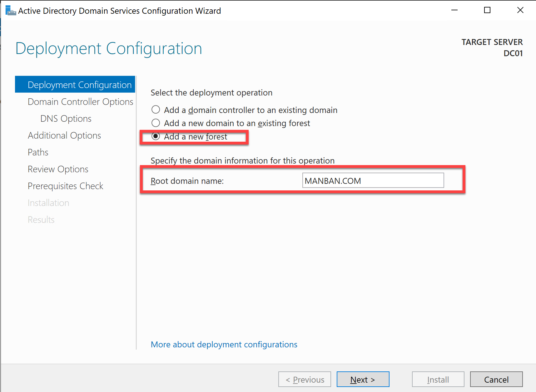Click the disabled Results step

[41, 220]
